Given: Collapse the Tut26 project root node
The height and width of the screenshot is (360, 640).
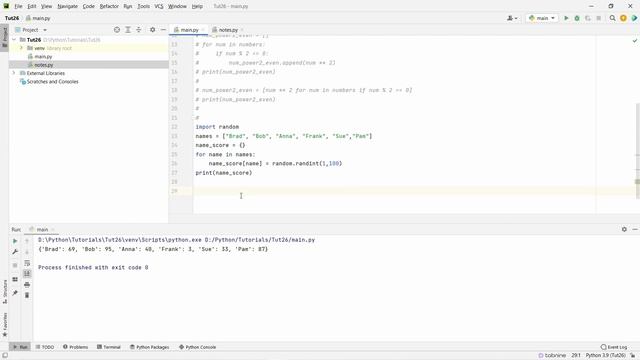Looking at the screenshot, I should point(14,40).
